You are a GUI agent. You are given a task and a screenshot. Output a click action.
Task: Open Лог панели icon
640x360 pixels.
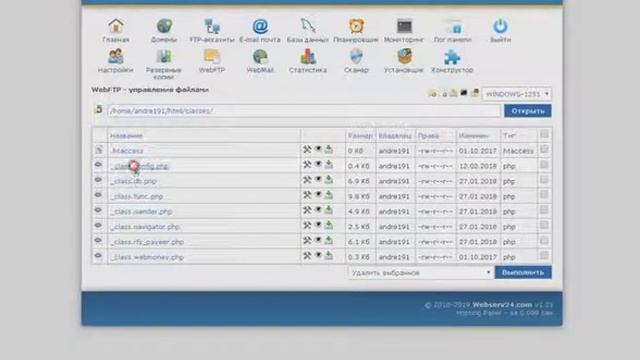pos(452,26)
